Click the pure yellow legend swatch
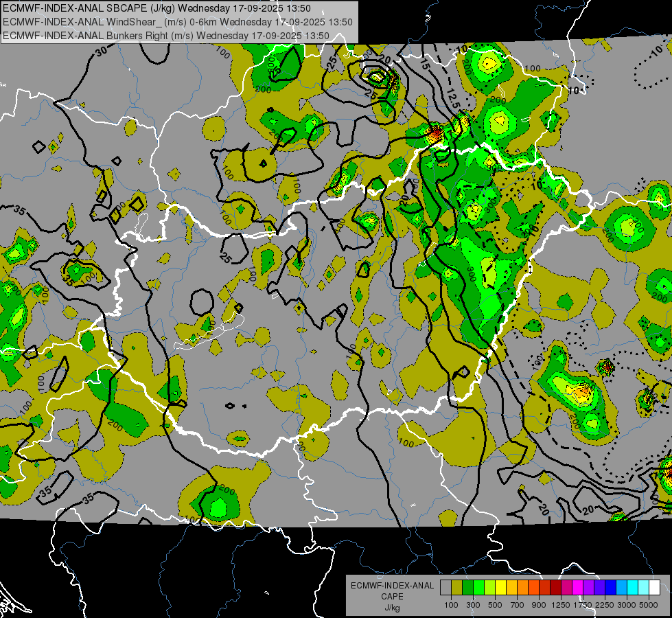 tap(500, 588)
